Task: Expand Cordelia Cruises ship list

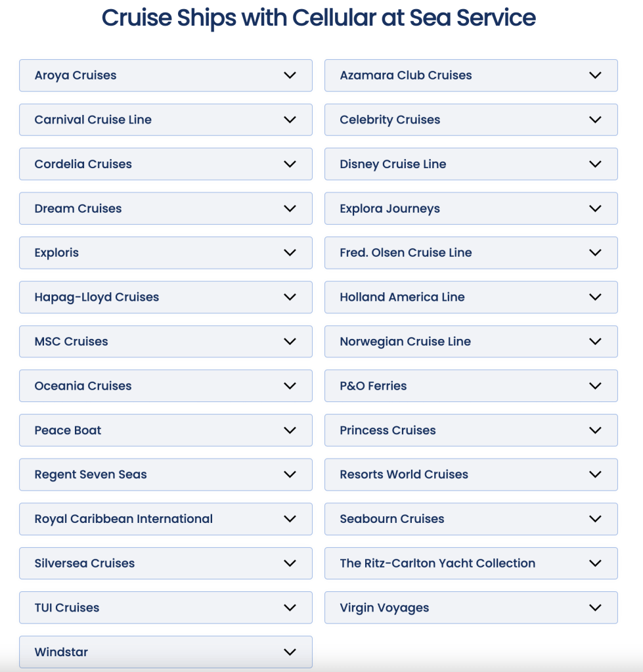Action: 166,164
